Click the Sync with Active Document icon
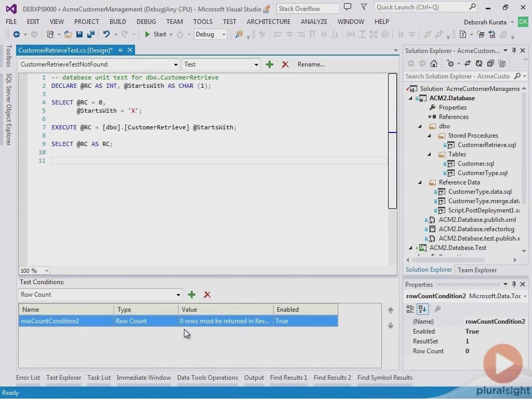 467,63
